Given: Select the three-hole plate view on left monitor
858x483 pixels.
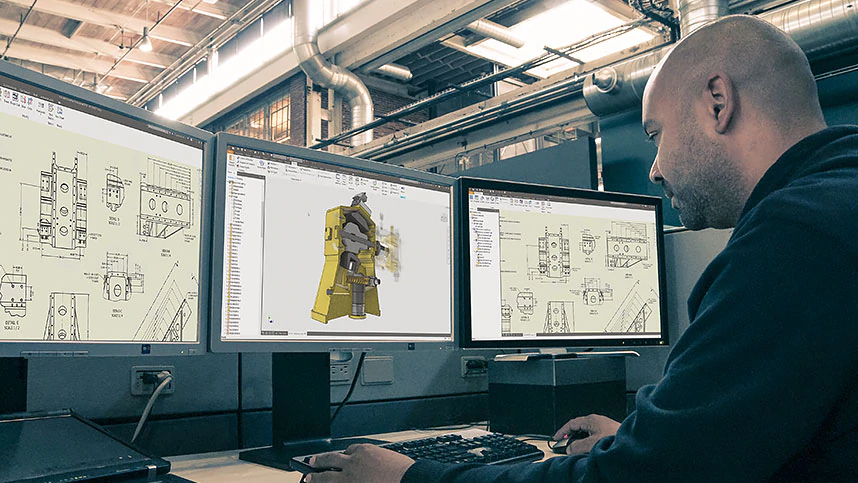Looking at the screenshot, I should tap(164, 208).
